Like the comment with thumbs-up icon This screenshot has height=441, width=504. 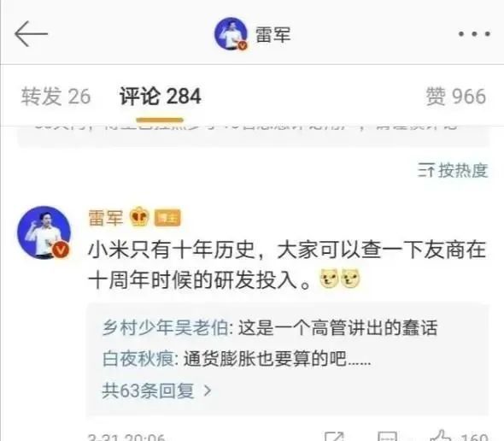(x=440, y=436)
